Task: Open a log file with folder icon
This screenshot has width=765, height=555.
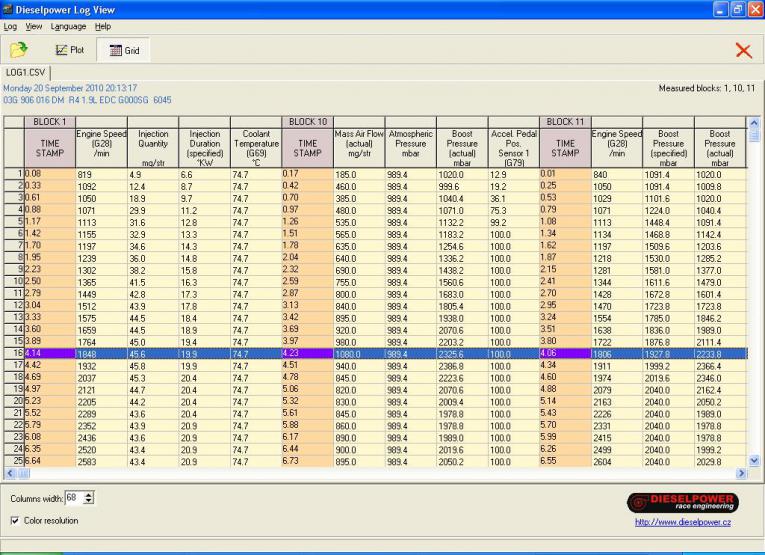Action: click(19, 50)
